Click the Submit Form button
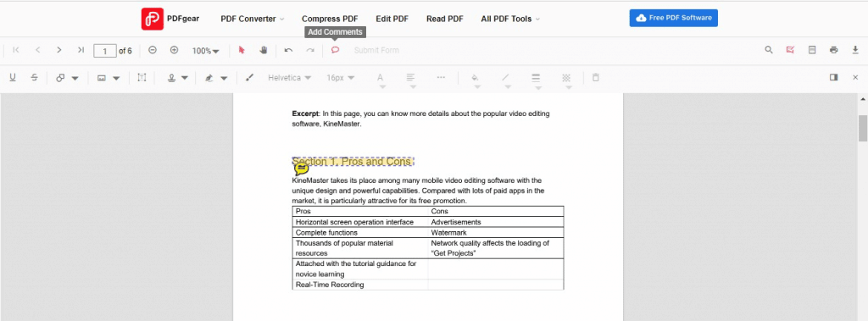The image size is (868, 321). 376,50
